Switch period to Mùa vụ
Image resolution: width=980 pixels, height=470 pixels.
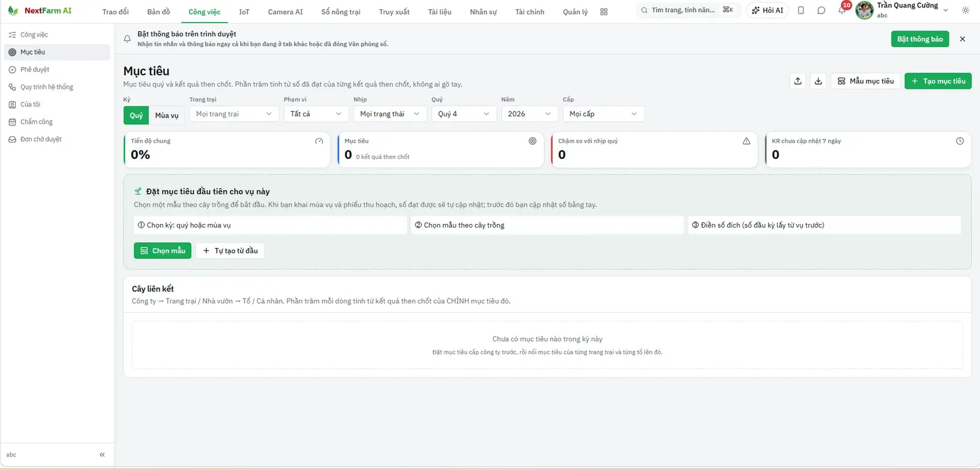[167, 115]
